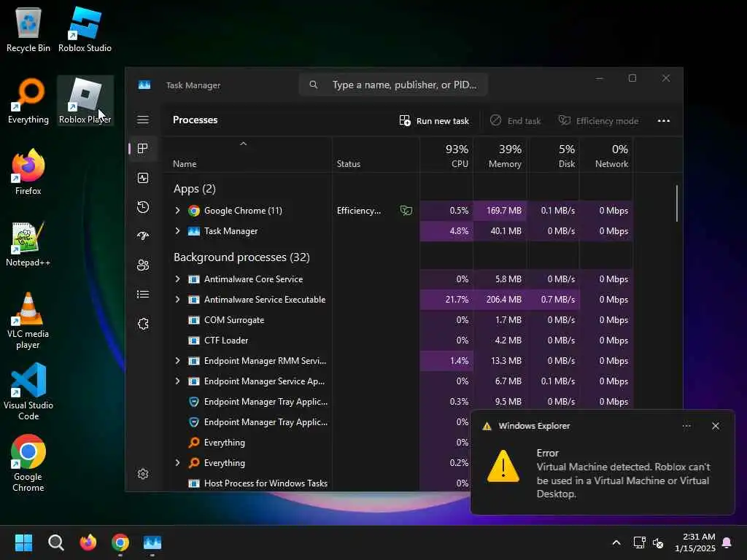Open taskbar Search
Image resolution: width=747 pixels, height=560 pixels.
click(x=55, y=542)
